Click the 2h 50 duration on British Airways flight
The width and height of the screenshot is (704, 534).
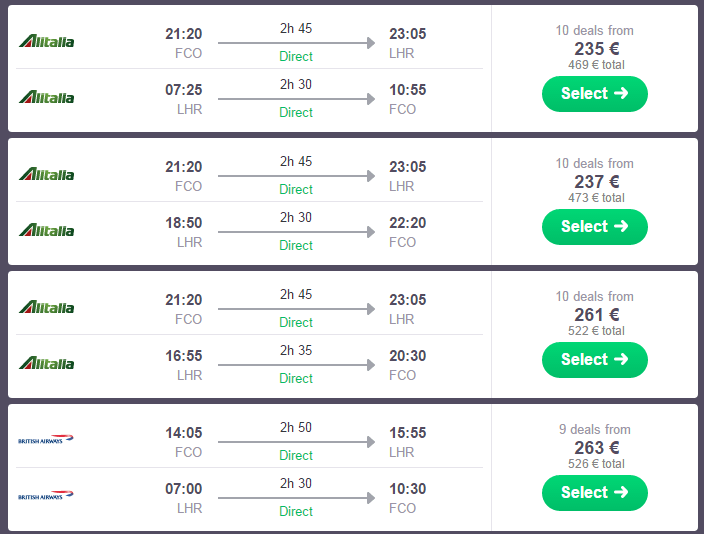[x=296, y=427]
